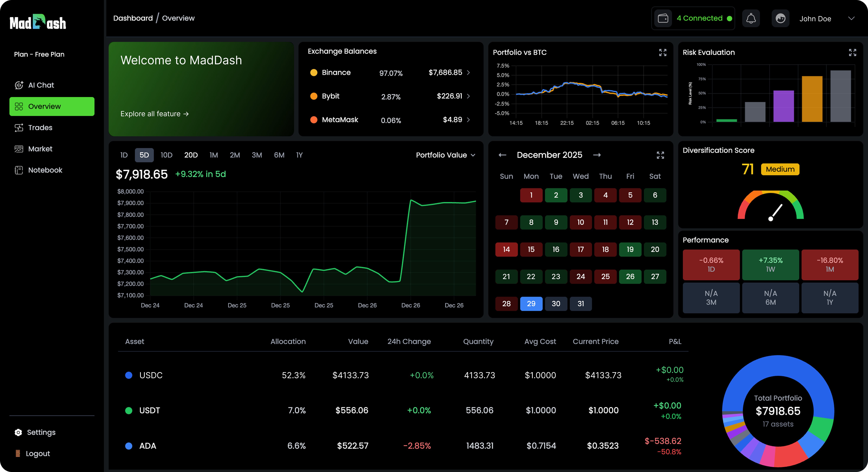Enable the 10D chart view
868x472 pixels.
click(167, 155)
